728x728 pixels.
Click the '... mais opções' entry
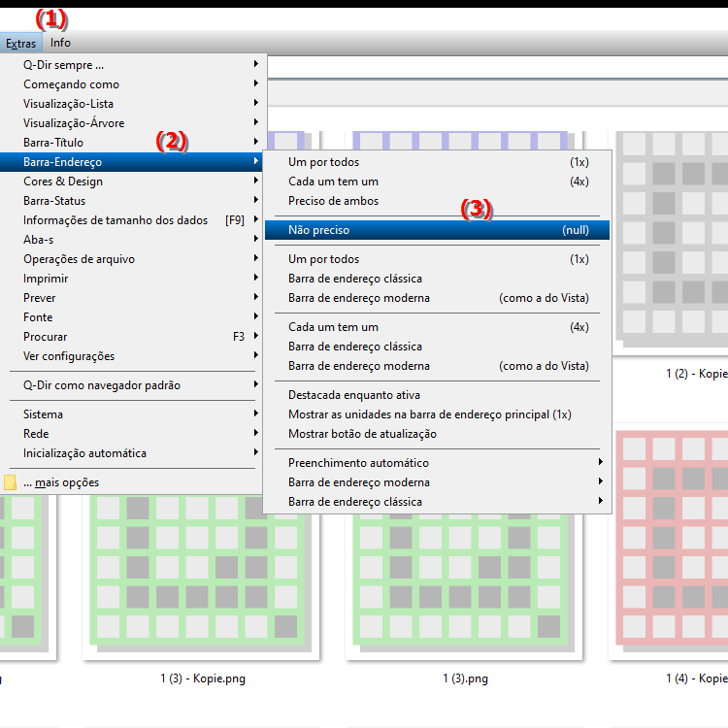(133, 482)
